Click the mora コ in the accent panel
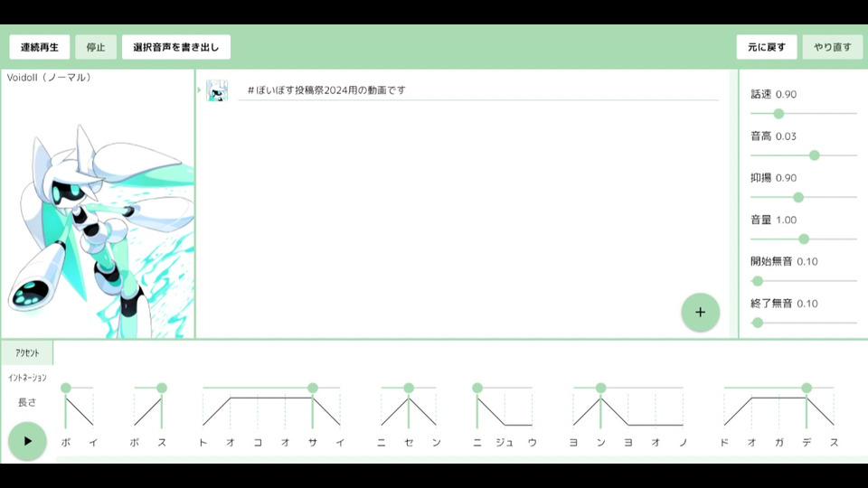The height and width of the screenshot is (488, 868). click(258, 442)
